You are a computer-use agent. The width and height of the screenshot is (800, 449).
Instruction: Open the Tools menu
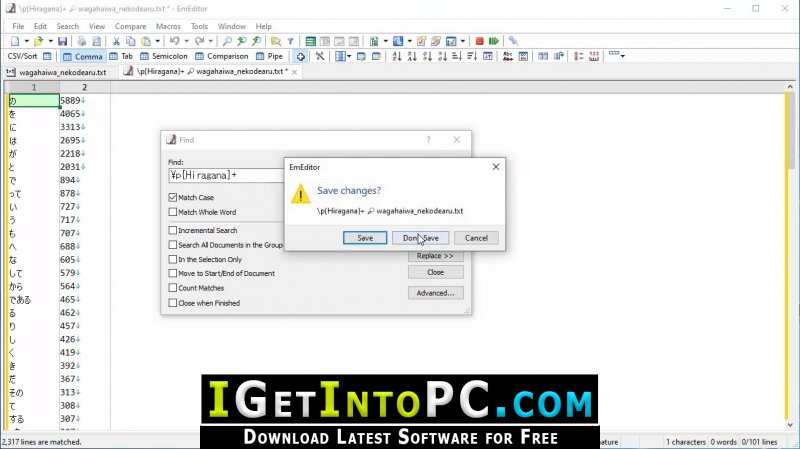[x=199, y=26]
